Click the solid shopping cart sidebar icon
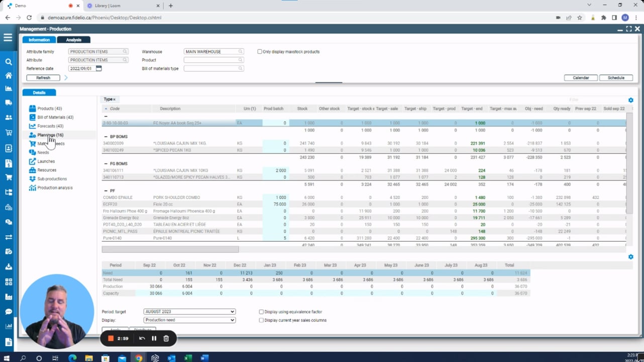Screen dimensions: 644x362 (x=8, y=177)
